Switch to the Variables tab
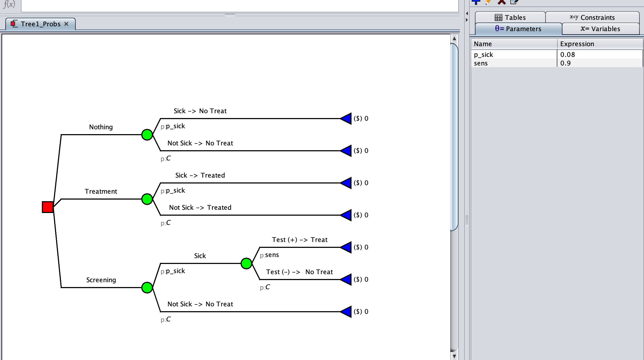 [x=601, y=29]
